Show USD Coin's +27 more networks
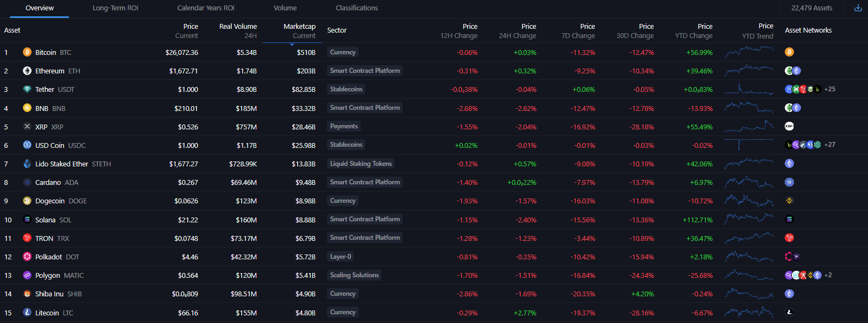The image size is (868, 323). click(x=829, y=145)
